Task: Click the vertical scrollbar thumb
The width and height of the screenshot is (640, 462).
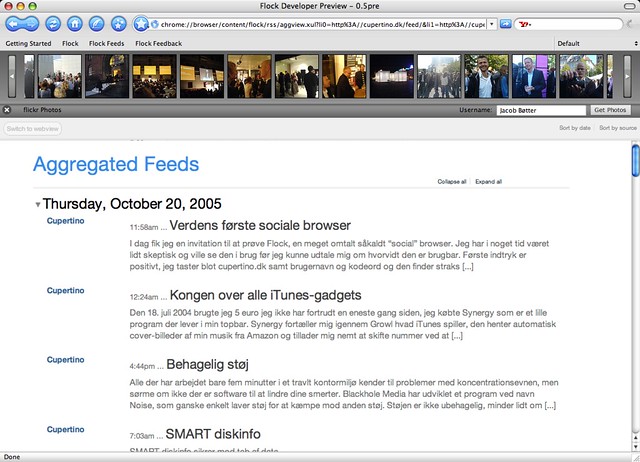Action: pyautogui.click(x=636, y=161)
